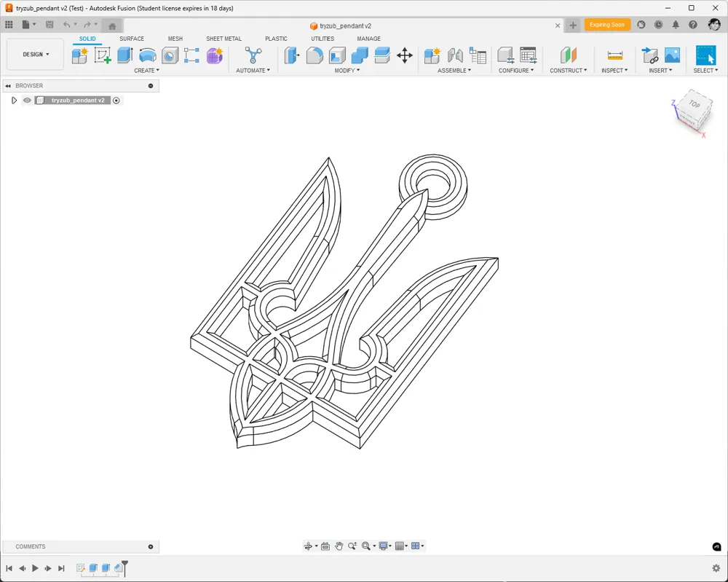Open the CONFIGURE dropdown menu
728x582 pixels.
click(x=516, y=71)
